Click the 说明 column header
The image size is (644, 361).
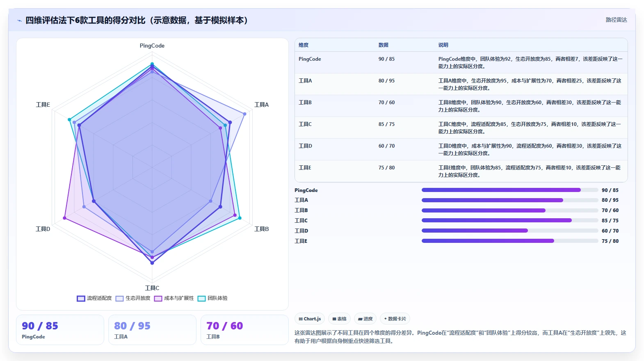tap(443, 45)
